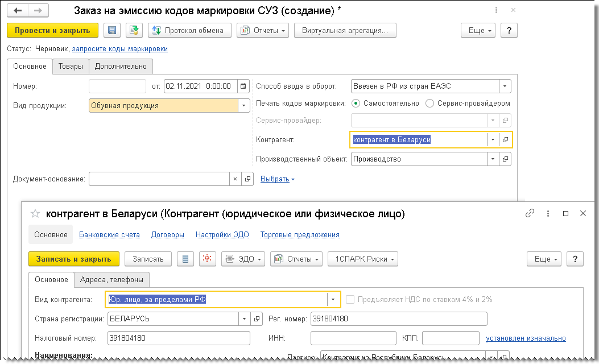Check Предъявляет НДС по ставкам 4% и 2%
Screen dimensions: 599x364
[350, 300]
